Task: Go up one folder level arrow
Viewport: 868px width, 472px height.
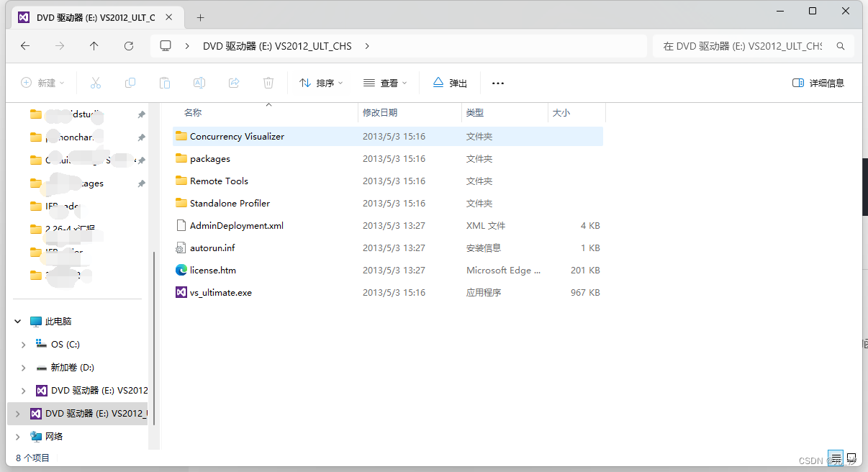Action: click(94, 45)
